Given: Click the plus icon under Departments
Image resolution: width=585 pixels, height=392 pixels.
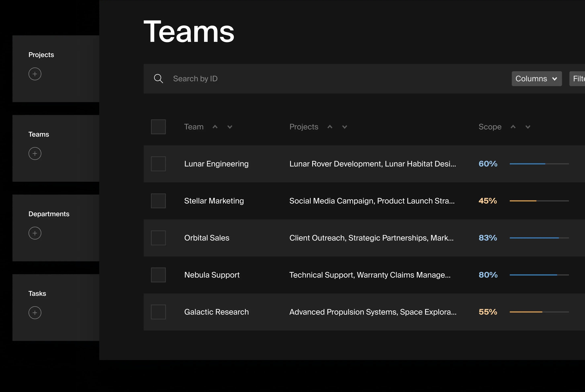Looking at the screenshot, I should 35,233.
